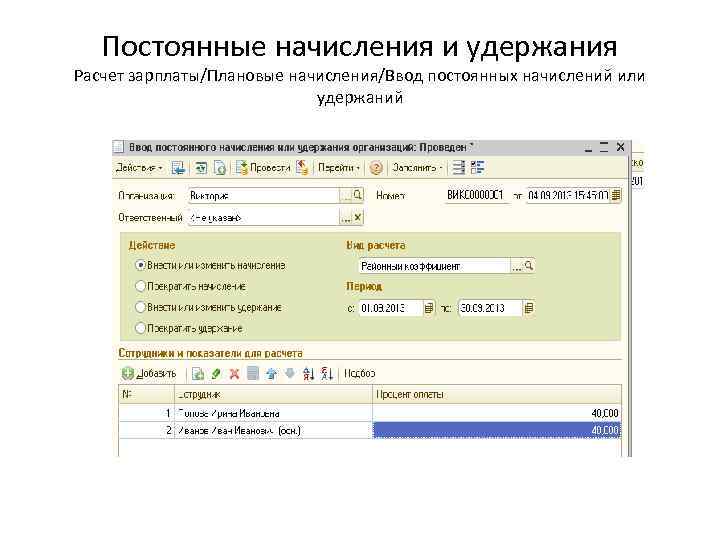Maximize the document window
720x540 pixels.
[x=604, y=147]
